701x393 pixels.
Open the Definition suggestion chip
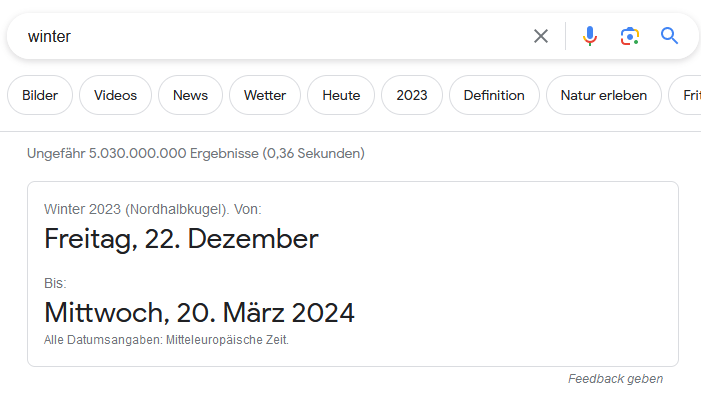pyautogui.click(x=494, y=95)
